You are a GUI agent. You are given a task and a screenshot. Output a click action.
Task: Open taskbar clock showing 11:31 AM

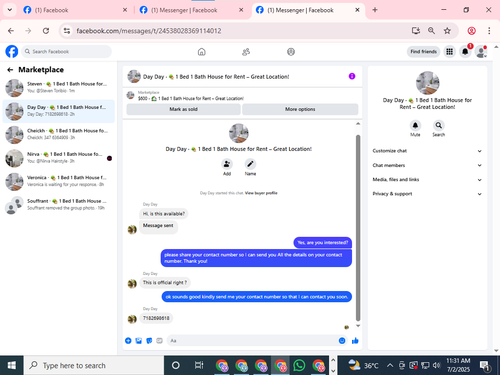tap(458, 365)
